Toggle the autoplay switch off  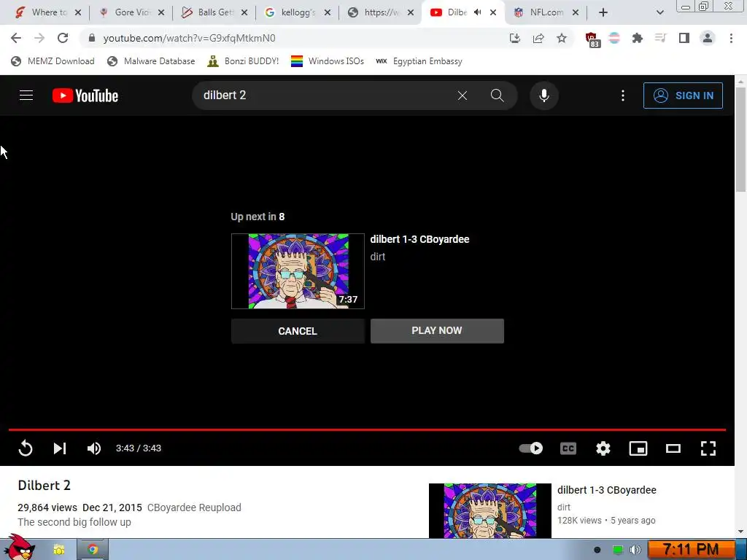pos(531,448)
